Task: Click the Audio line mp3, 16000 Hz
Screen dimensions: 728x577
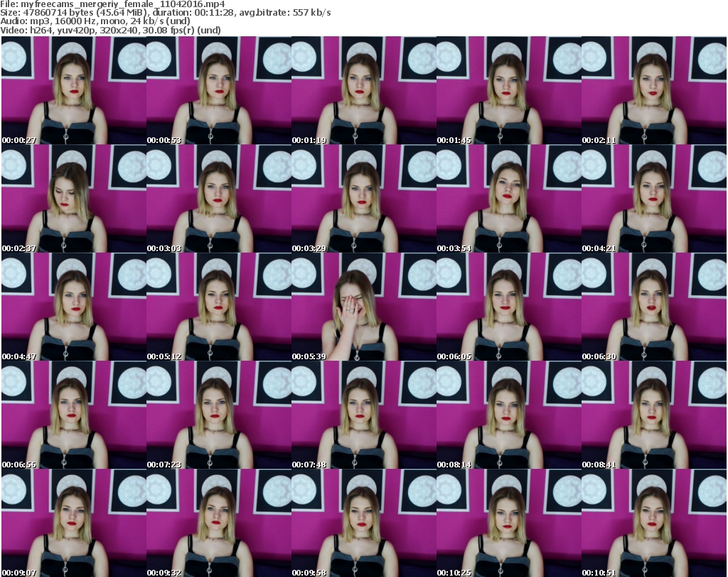Action: tap(95, 21)
